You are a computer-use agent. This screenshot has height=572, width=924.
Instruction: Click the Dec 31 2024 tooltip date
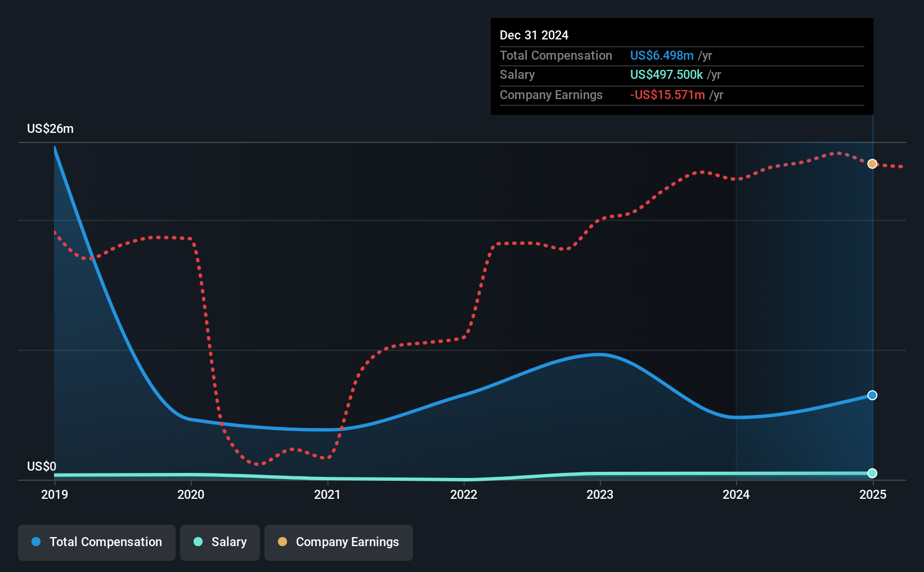click(534, 35)
